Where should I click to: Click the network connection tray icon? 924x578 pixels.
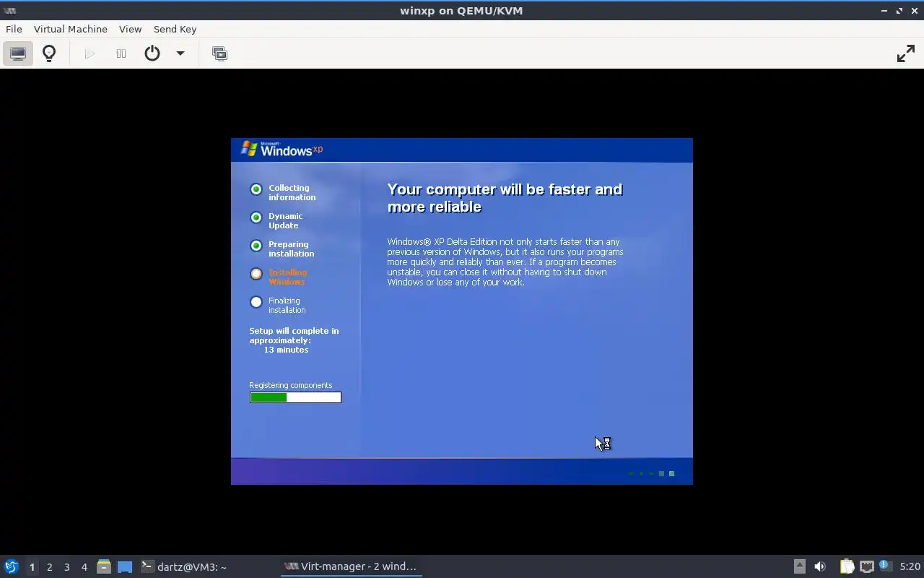[867, 566]
